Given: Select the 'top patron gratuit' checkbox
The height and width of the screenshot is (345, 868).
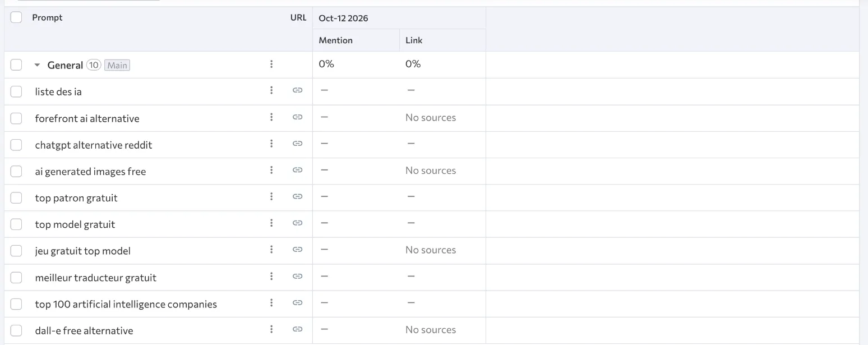Looking at the screenshot, I should [x=16, y=197].
